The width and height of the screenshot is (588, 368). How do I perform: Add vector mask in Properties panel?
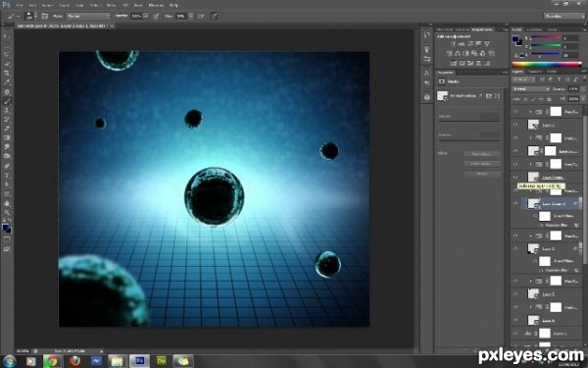pyautogui.click(x=497, y=96)
